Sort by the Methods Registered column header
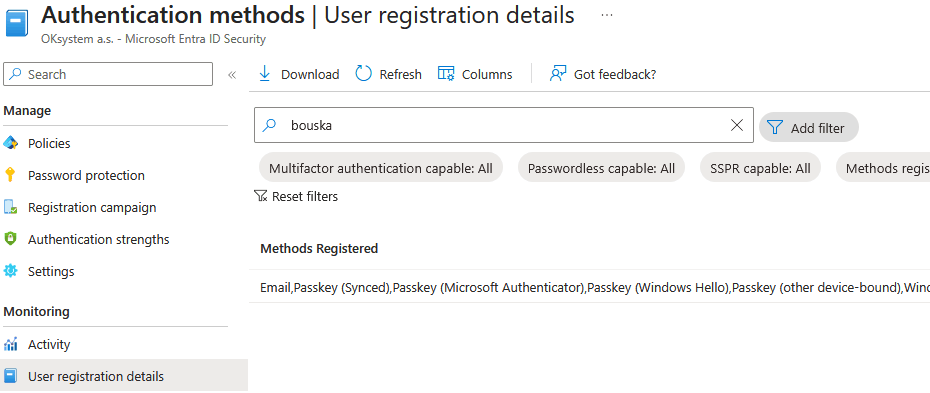The width and height of the screenshot is (930, 393). click(x=319, y=248)
